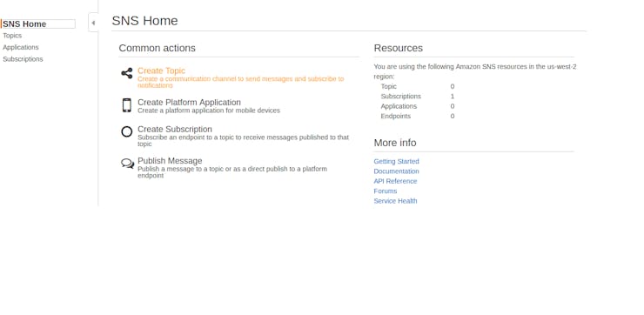Click the Create Topic share icon

(x=127, y=73)
